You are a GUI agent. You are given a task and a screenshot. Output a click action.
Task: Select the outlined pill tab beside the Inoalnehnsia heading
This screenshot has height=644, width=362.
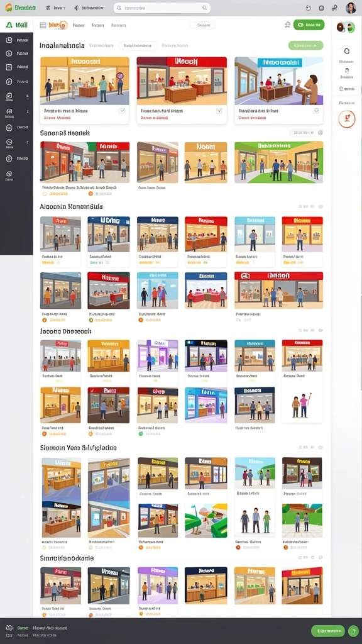point(138,45)
